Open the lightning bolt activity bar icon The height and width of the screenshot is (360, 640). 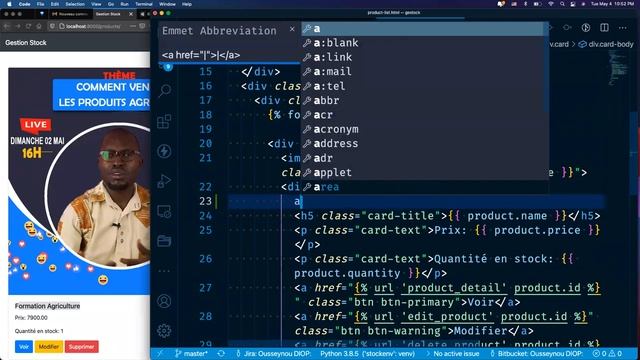click(x=164, y=151)
